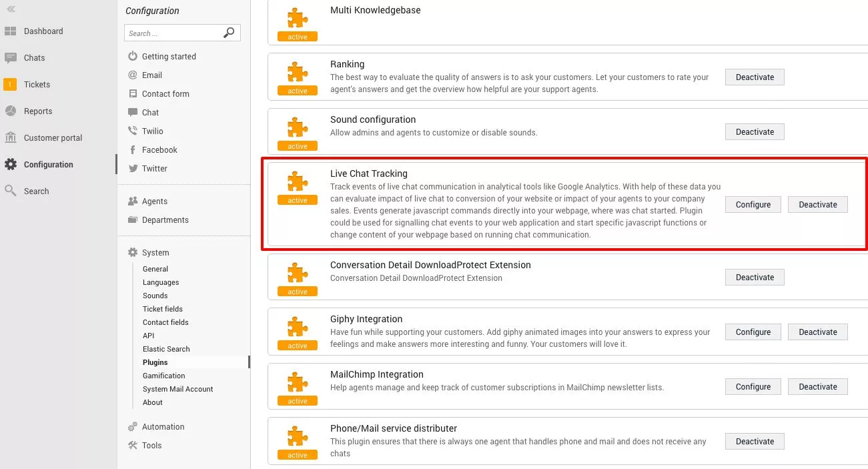Open Tickets with the pending badge
868x469 pixels.
[x=37, y=84]
